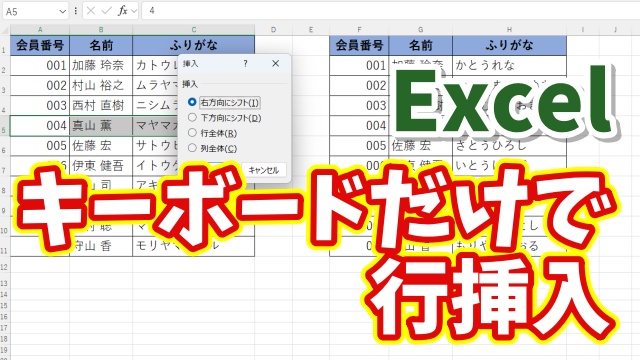Screen dimensions: 640x360
Task: Select column C header
Action: tap(193, 30)
